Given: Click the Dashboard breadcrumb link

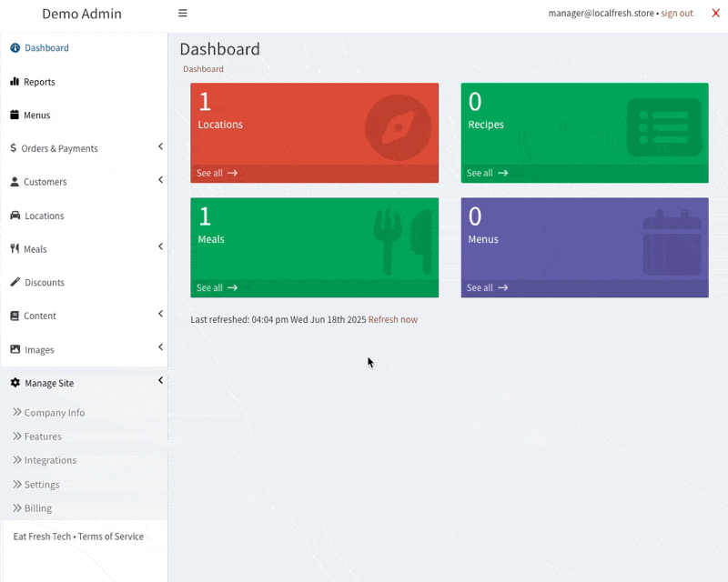Looking at the screenshot, I should pyautogui.click(x=203, y=69).
